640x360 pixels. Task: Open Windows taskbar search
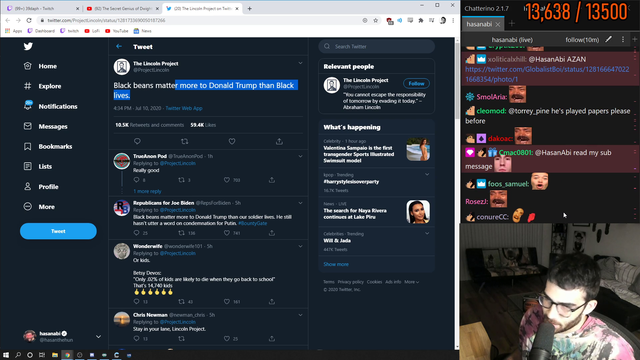[18, 355]
